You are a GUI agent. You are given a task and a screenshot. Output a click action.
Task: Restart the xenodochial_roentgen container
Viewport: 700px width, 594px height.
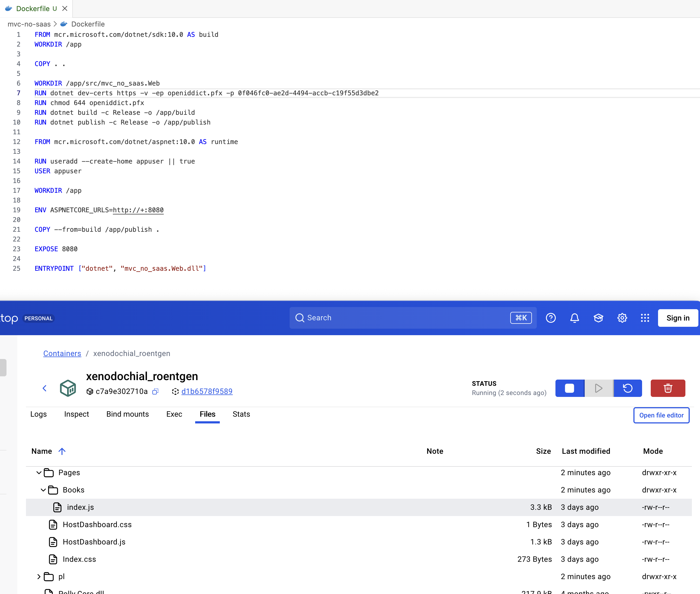coord(628,388)
